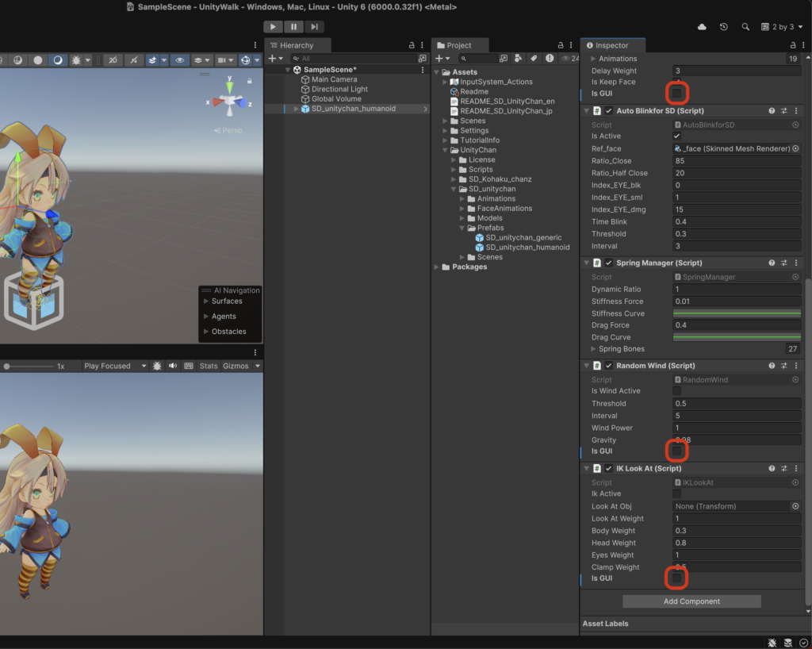Click the Game view scale slider
Screen dimensions: 812x649
pos(29,367)
